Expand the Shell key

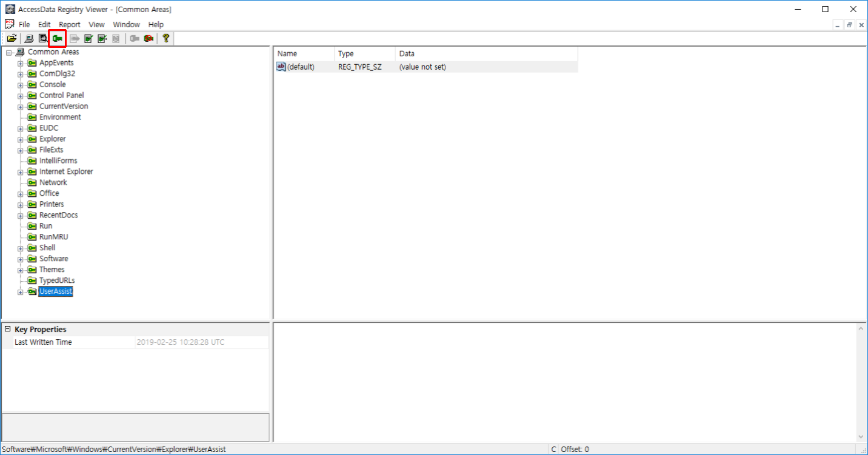click(21, 249)
